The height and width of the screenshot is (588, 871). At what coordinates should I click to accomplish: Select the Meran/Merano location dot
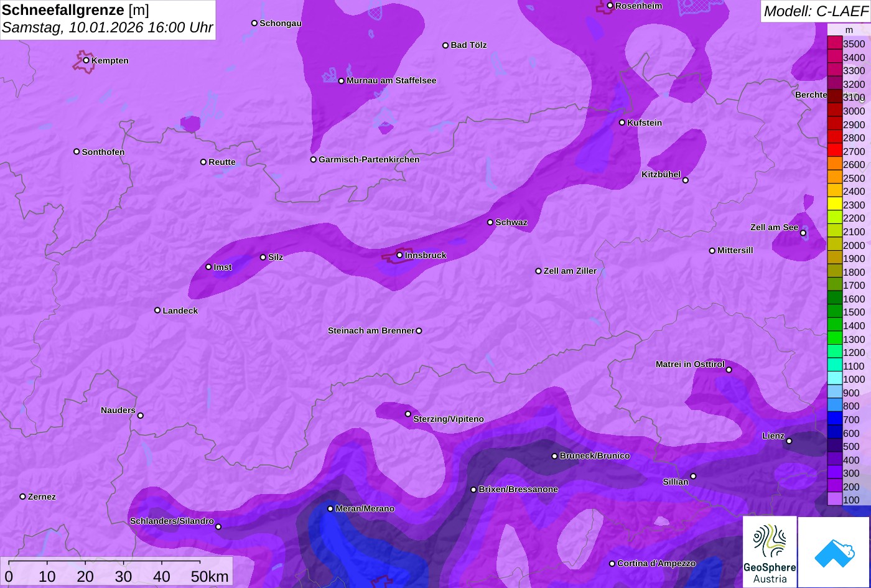click(330, 508)
